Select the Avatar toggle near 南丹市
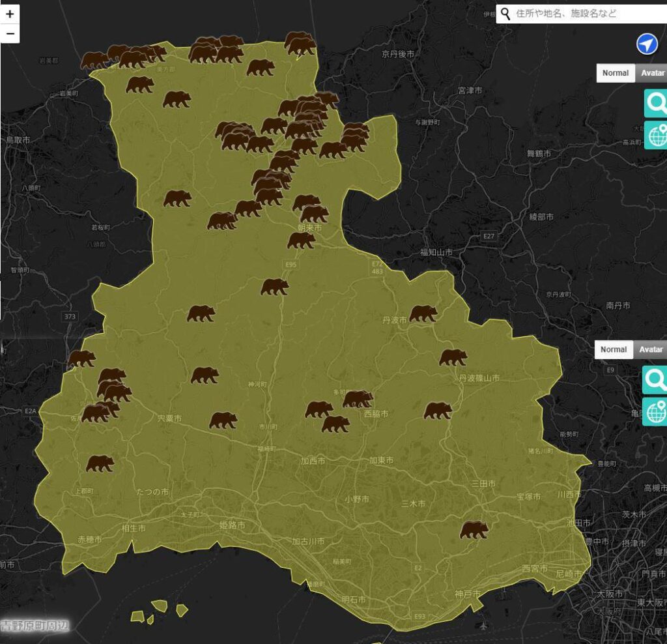 click(x=650, y=349)
